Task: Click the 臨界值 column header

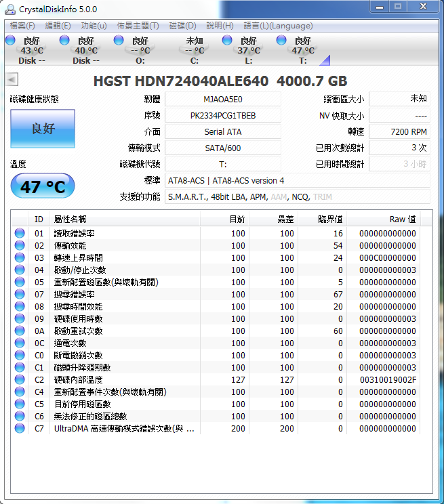Action: click(323, 219)
